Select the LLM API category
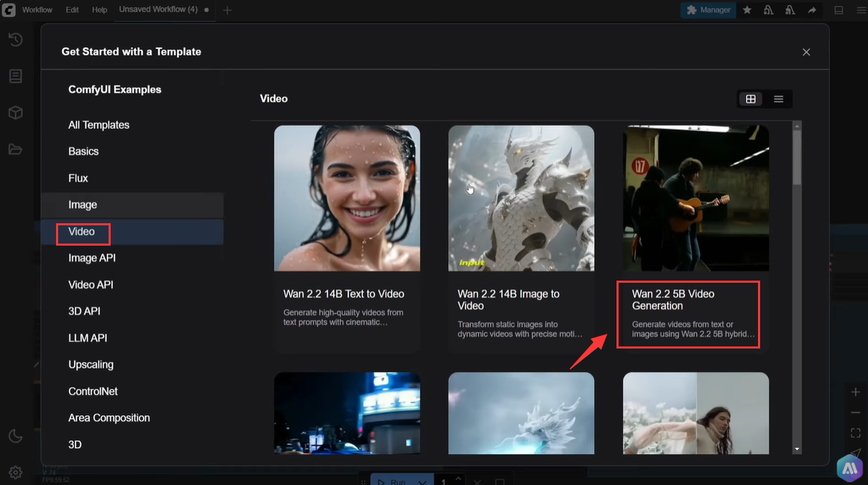 tap(132, 338)
